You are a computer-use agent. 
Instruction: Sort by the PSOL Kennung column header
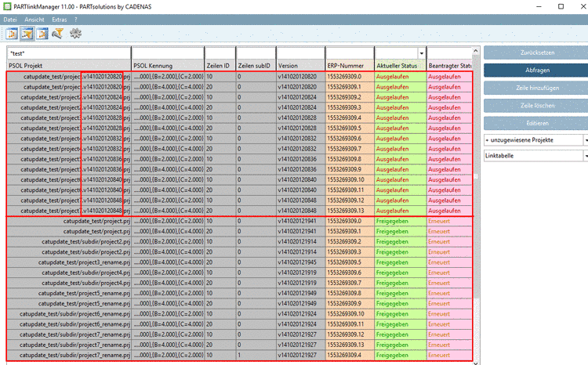pos(168,66)
